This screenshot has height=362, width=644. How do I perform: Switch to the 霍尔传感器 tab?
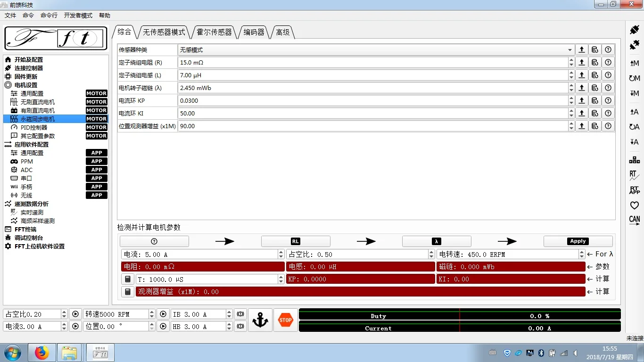pyautogui.click(x=215, y=32)
